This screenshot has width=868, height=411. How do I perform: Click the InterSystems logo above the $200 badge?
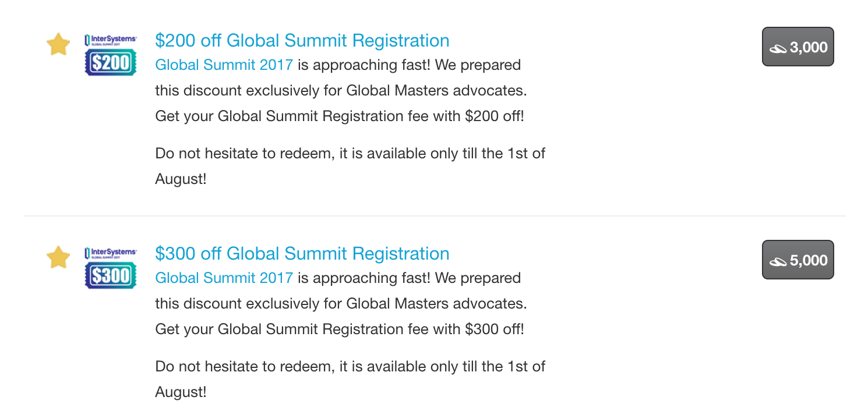[x=111, y=40]
